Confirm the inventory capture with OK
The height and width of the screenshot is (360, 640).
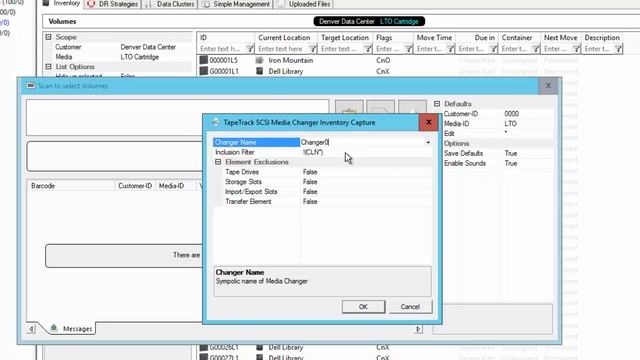click(363, 307)
